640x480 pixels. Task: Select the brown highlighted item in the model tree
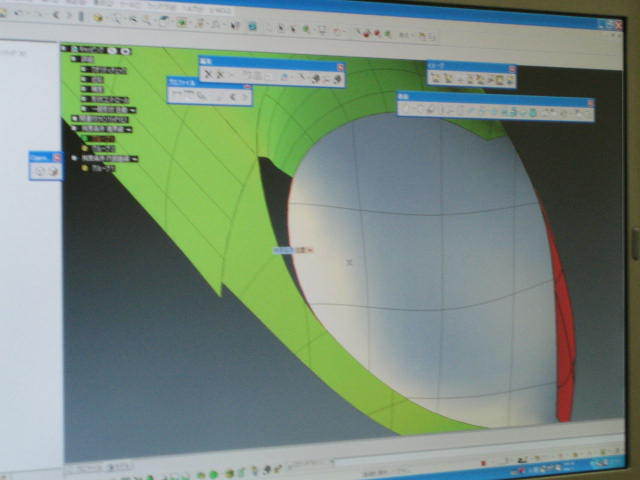[102, 139]
